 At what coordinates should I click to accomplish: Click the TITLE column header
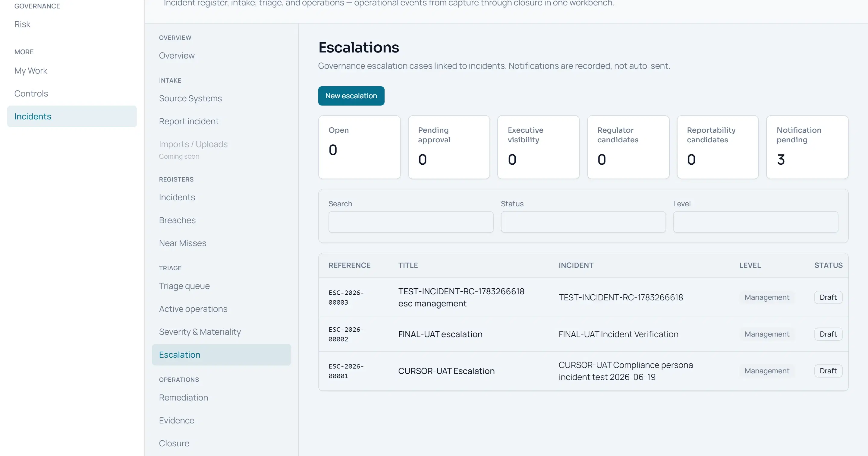tap(408, 265)
